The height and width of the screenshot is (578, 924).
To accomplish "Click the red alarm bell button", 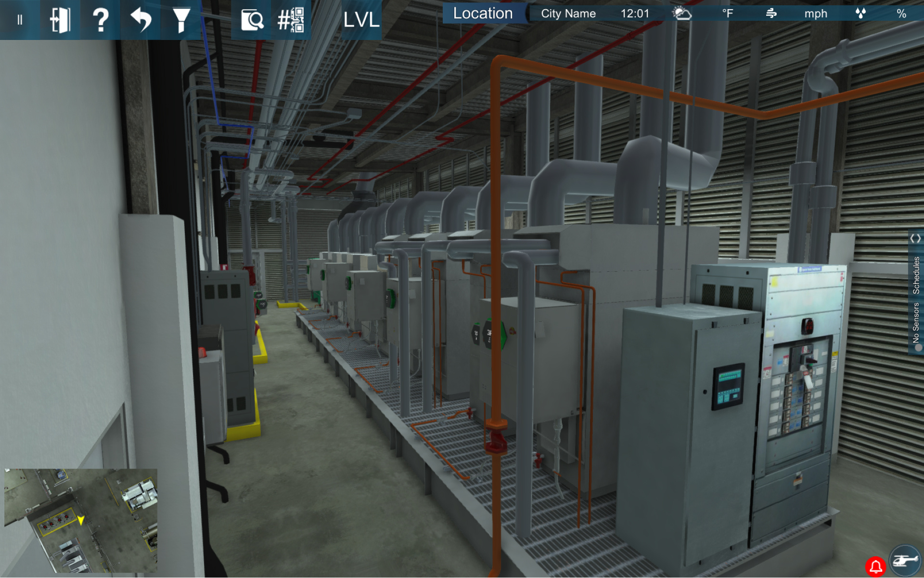I will click(875, 566).
